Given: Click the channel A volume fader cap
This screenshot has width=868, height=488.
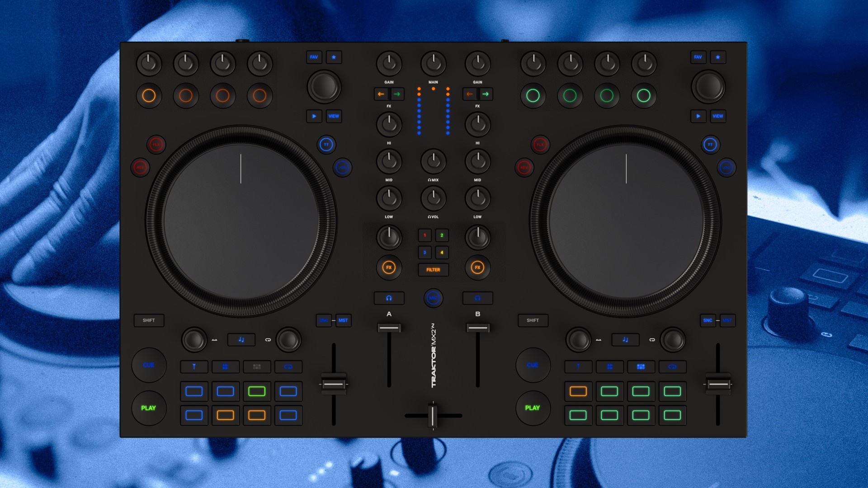Looking at the screenshot, I should click(389, 328).
